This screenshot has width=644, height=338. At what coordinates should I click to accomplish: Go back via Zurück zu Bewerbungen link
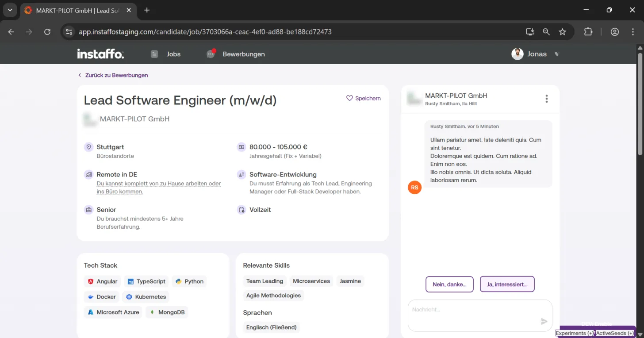click(x=113, y=75)
